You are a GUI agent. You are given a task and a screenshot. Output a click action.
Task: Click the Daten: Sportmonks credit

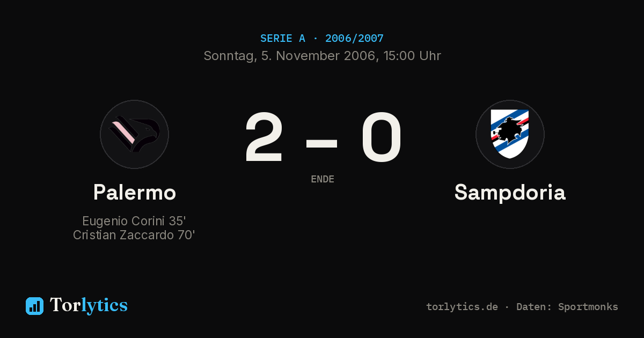pos(567,307)
